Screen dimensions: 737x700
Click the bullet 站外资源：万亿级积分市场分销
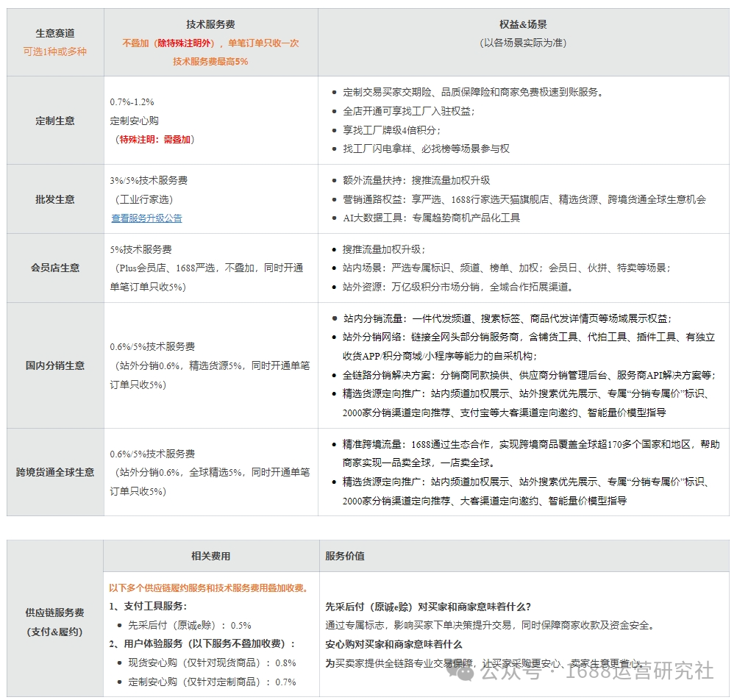pyautogui.click(x=457, y=287)
